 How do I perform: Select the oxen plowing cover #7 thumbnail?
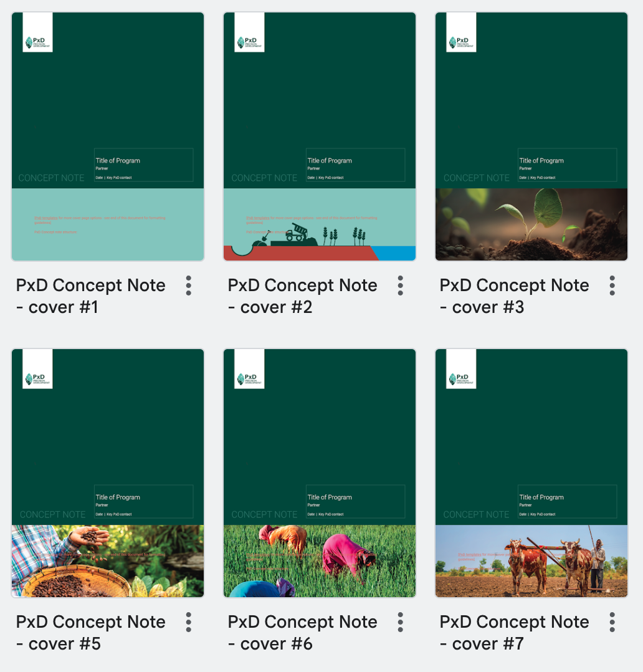(x=531, y=473)
